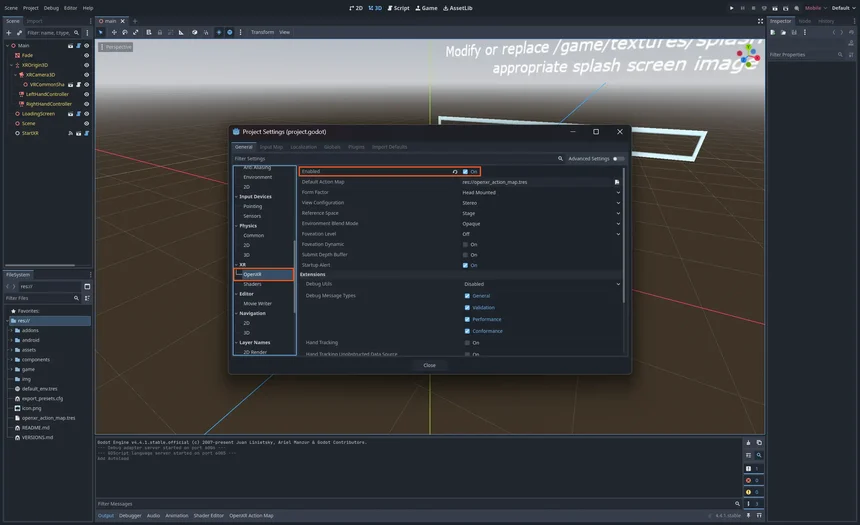860x525 pixels.
Task: Open viewport toolbar three-dot options
Action: pyautogui.click(x=240, y=32)
